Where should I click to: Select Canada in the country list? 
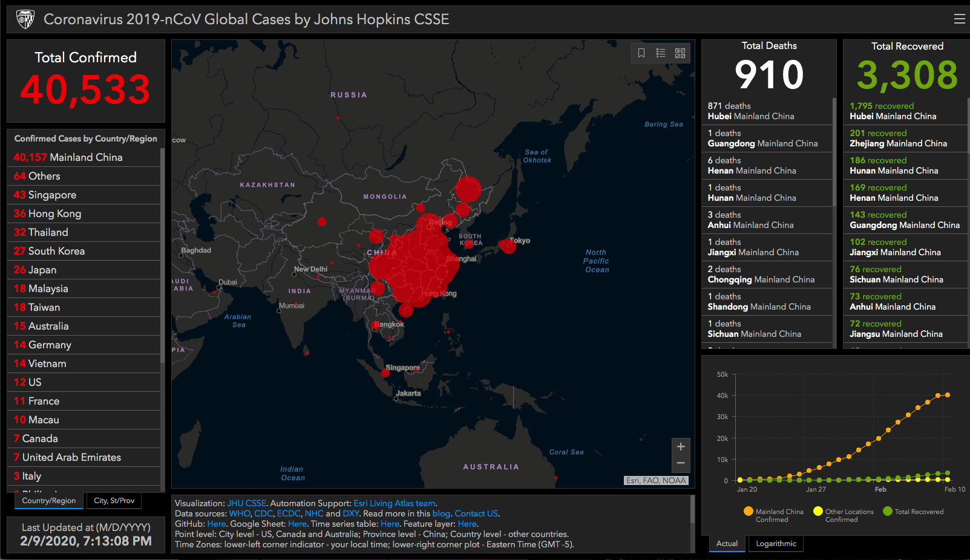click(84, 438)
